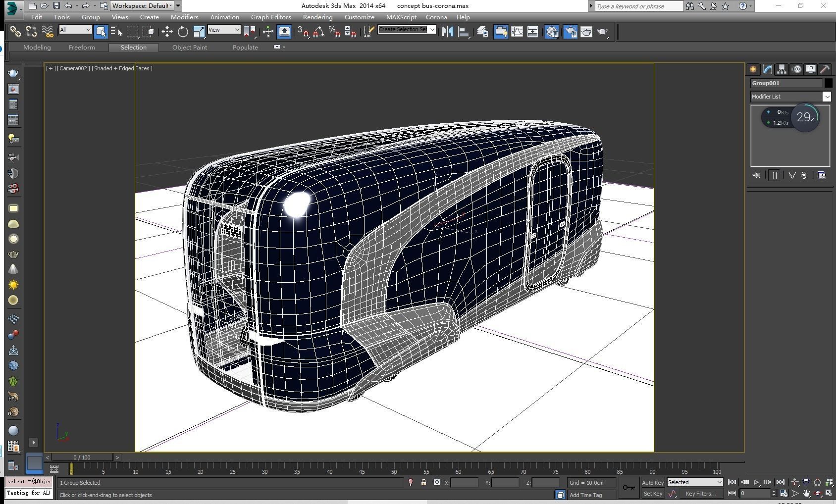This screenshot has width=836, height=504.
Task: Click the Maximize Viewport Toggle icon
Action: pos(829,493)
